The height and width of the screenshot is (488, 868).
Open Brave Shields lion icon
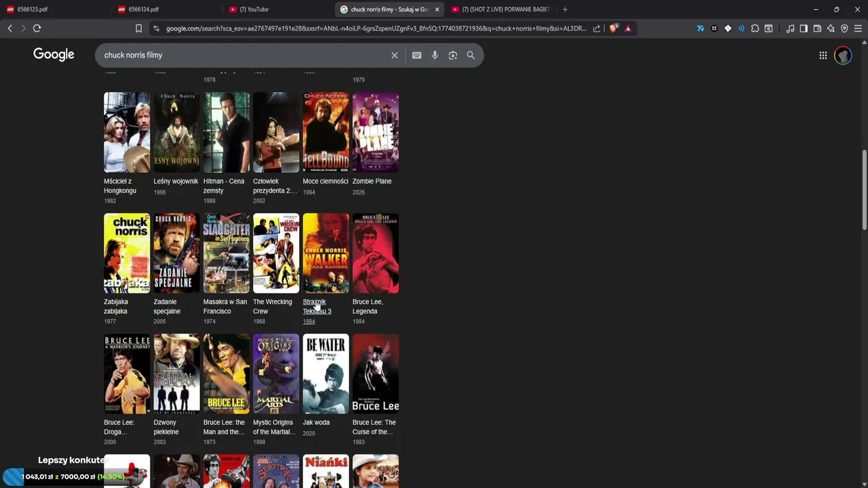point(613,28)
